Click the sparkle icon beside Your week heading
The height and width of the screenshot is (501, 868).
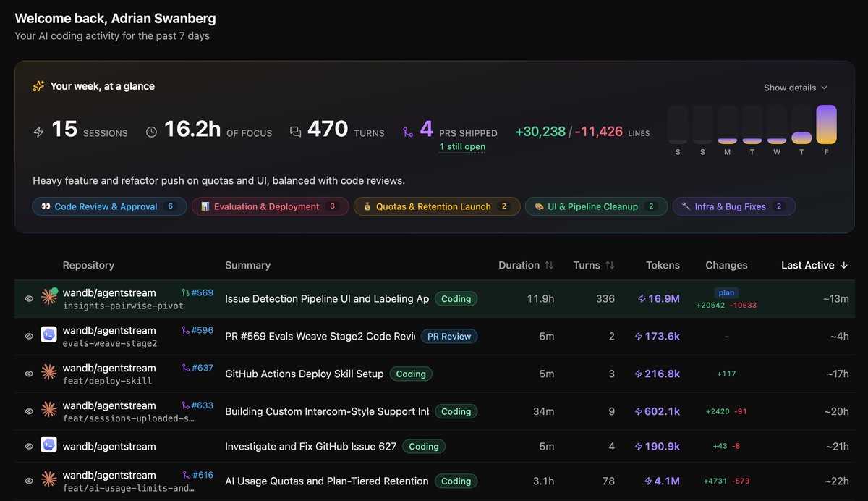pos(38,86)
